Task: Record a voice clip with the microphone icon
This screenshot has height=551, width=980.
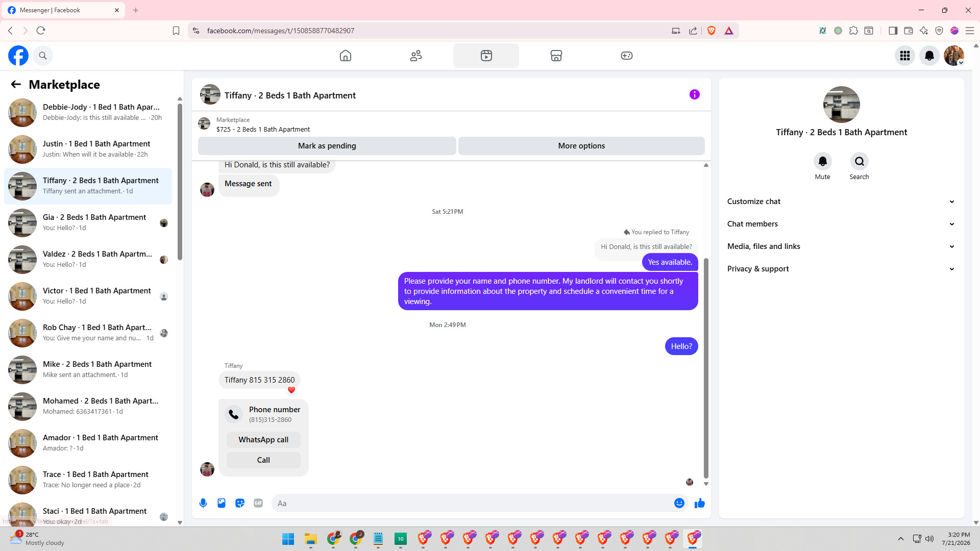Action: (x=203, y=503)
